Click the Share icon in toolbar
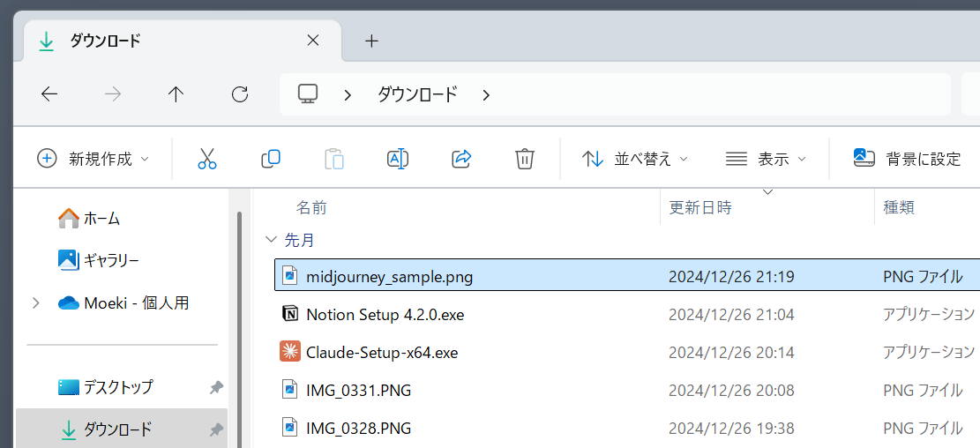This screenshot has width=980, height=448. (x=460, y=159)
